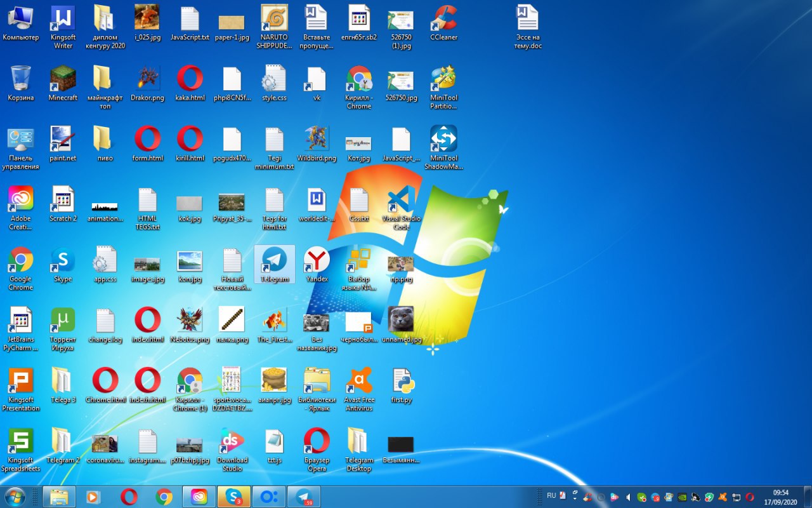
Task: Select Kingsoft Spreadsheets shortcut
Action: 20,450
